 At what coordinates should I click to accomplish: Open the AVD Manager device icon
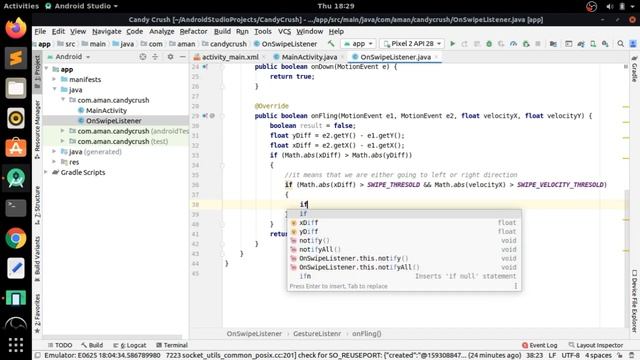593,43
